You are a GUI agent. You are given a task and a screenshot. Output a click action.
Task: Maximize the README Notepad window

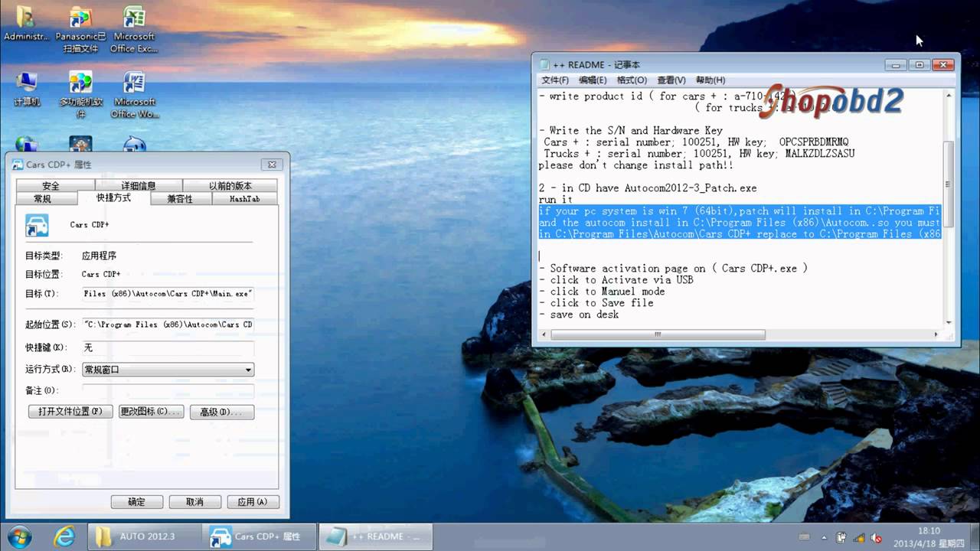920,65
